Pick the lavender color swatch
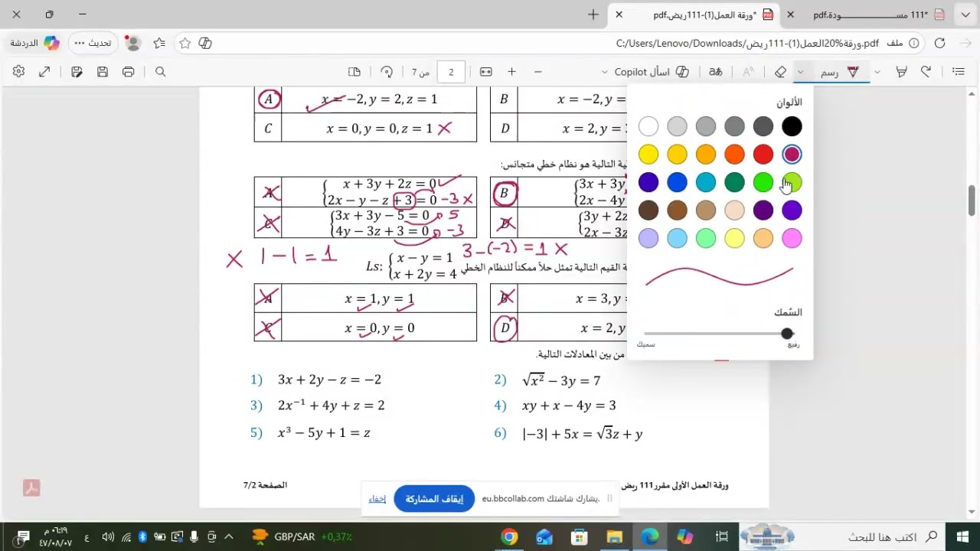Image resolution: width=980 pixels, height=551 pixels. pyautogui.click(x=648, y=238)
